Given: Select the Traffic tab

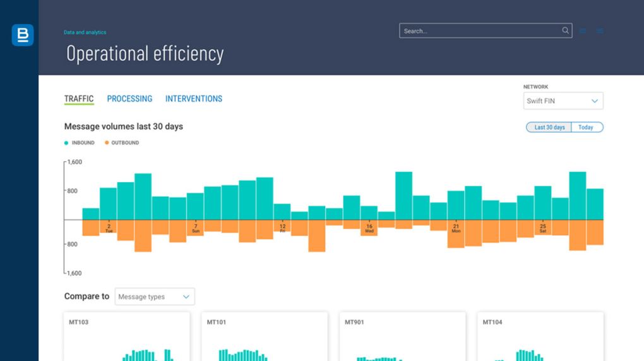Looking at the screenshot, I should 79,99.
